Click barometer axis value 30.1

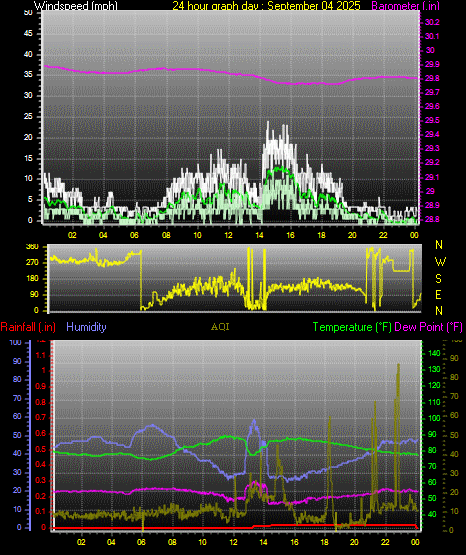click(432, 36)
